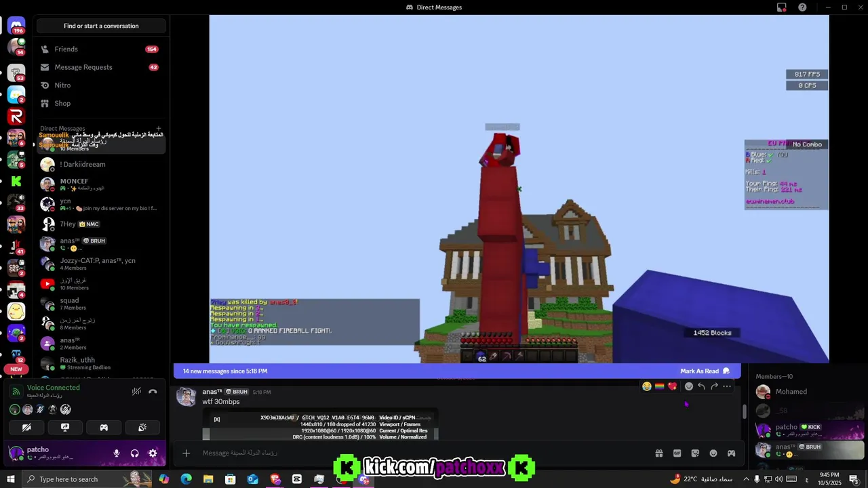This screenshot has width=868, height=488.
Task: Open the yellow duck server icon
Action: click(x=16, y=311)
